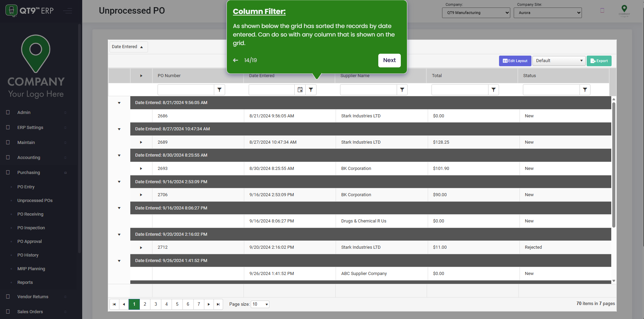Click the ERP Settings sidebar icon
644x319 pixels.
[x=8, y=127]
